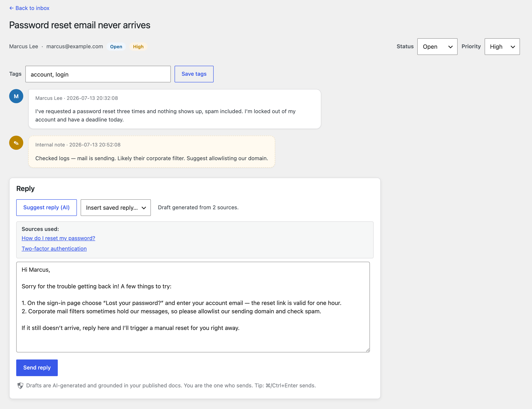The image size is (532, 409).
Task: Click Marcus Lee's message timestamp 2026-07-13 20:32:08
Action: (92, 98)
